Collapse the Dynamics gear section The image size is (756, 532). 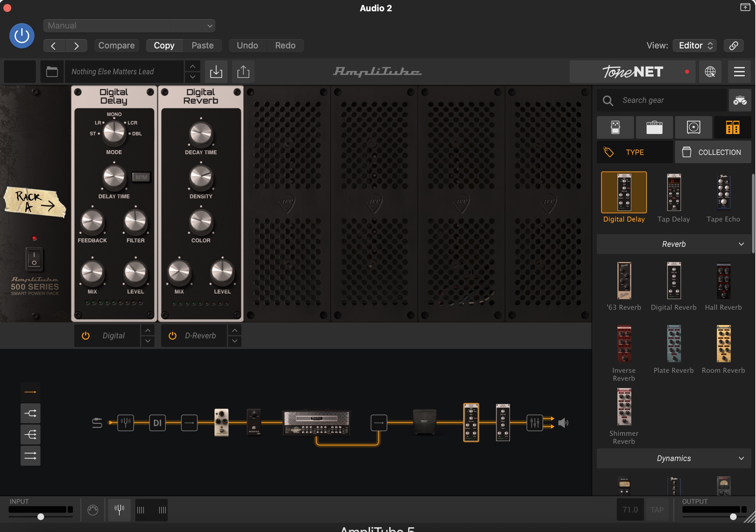[x=674, y=458]
